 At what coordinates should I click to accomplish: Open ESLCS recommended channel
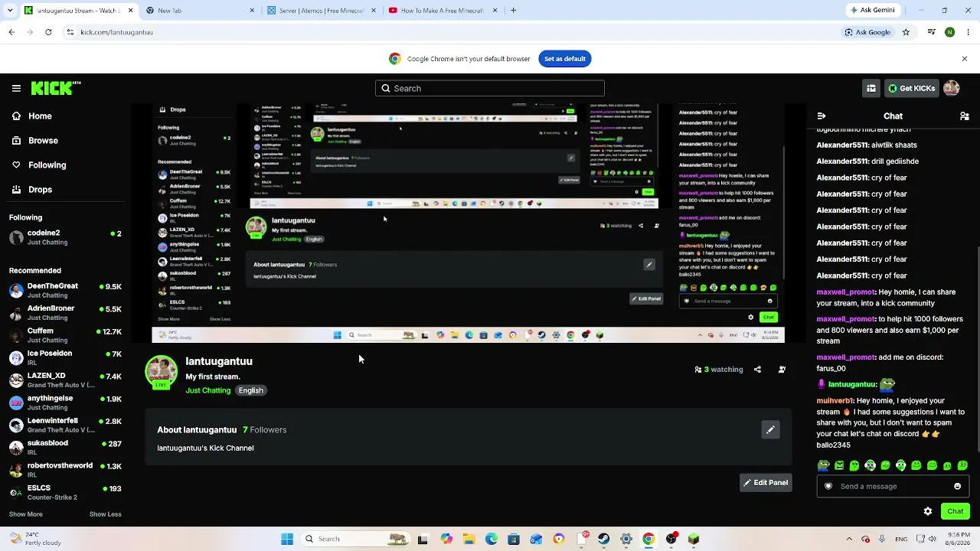[x=65, y=492]
